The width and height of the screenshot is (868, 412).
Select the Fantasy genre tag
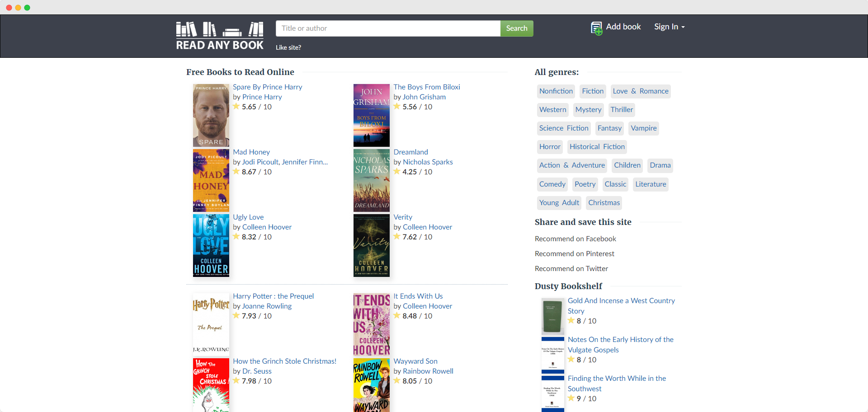609,128
